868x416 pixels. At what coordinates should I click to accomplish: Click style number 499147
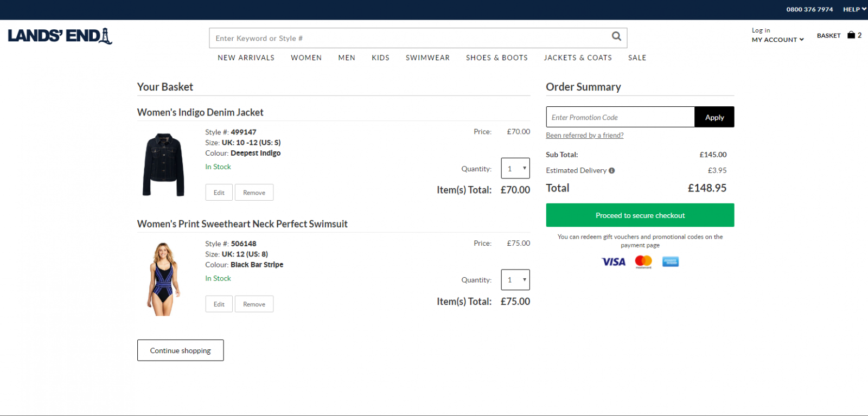tap(244, 132)
